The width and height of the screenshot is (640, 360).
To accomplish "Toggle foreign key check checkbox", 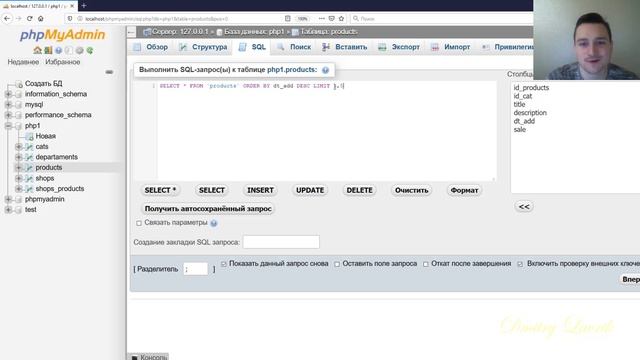I will click(x=520, y=264).
